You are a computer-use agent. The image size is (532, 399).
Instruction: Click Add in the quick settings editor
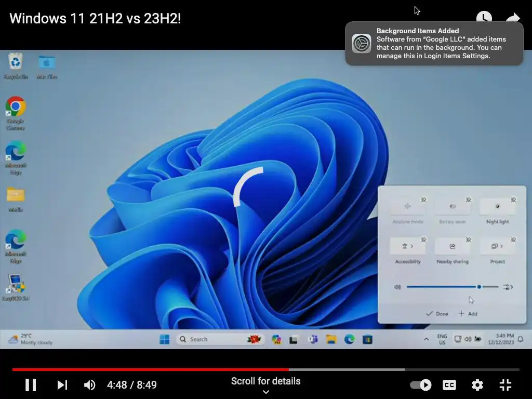(x=468, y=313)
